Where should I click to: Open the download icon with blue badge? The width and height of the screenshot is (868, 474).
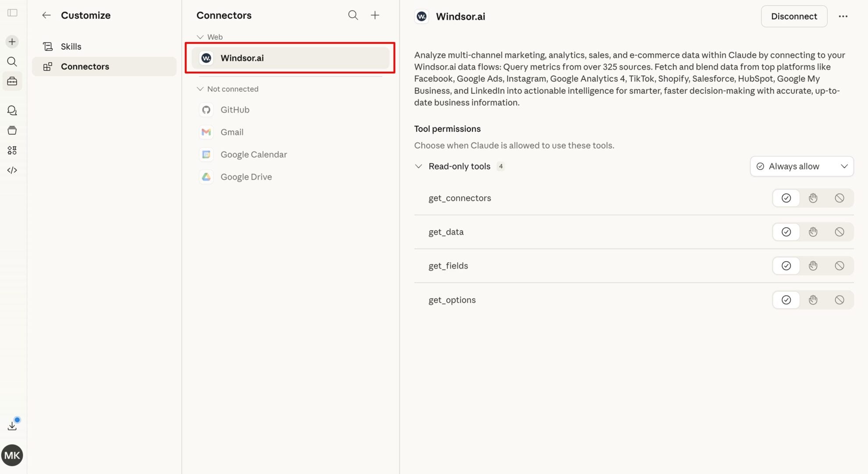(x=12, y=425)
